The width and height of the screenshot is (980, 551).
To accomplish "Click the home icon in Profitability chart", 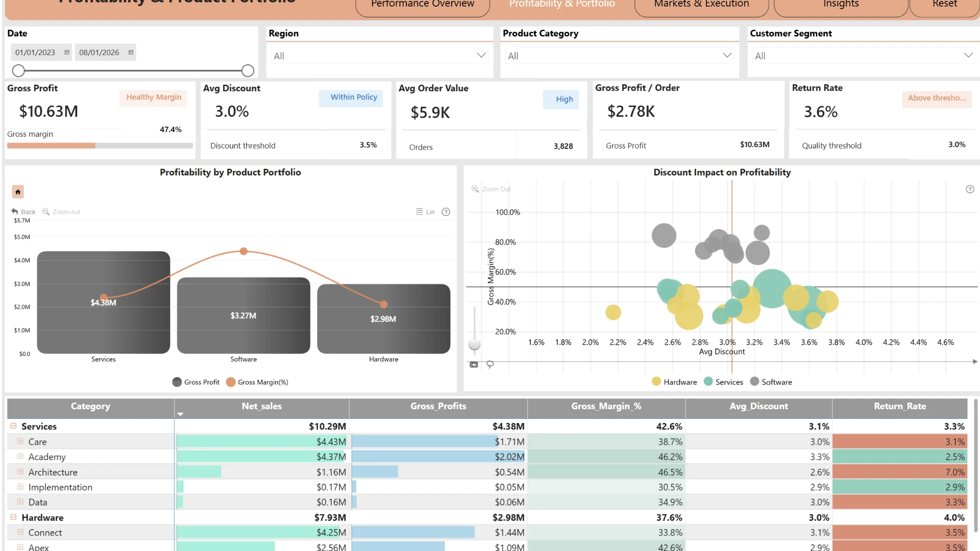I will click(x=18, y=192).
